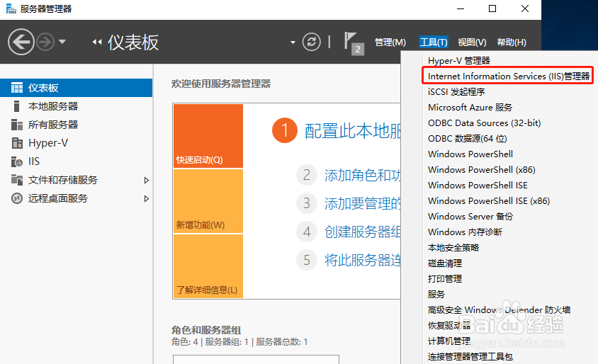Click 添加角色和功能 link

[363, 175]
